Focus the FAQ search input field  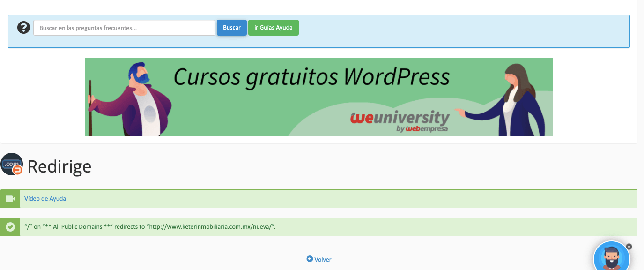point(124,28)
